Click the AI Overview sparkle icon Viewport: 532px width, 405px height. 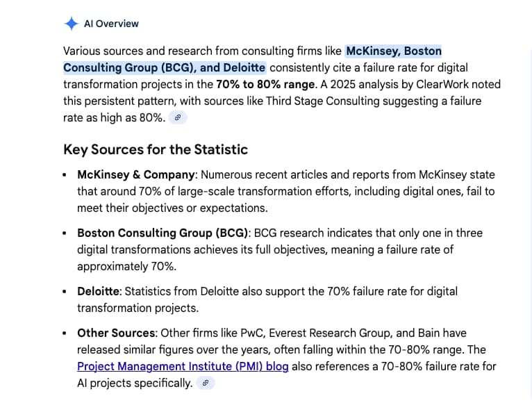coord(71,24)
